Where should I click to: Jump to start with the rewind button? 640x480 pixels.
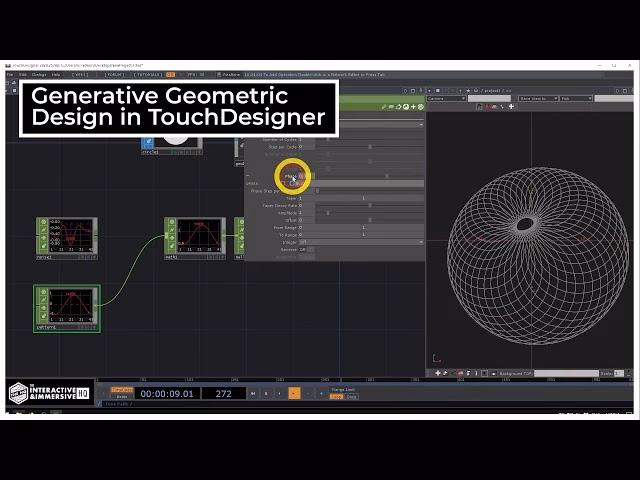(x=253, y=394)
